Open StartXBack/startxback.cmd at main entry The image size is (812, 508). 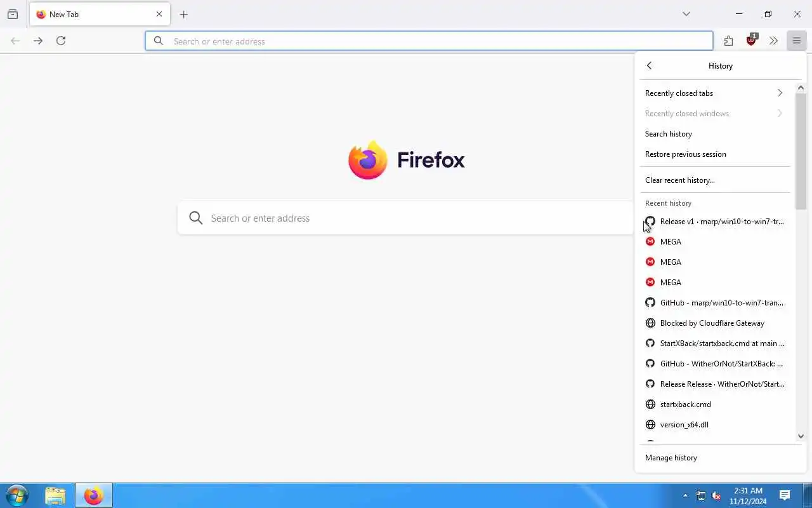click(x=714, y=344)
